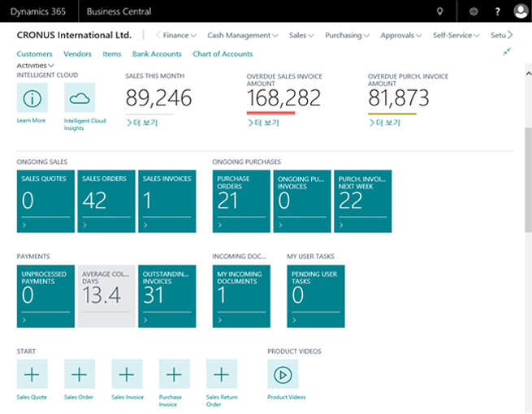Open the user account avatar

(x=521, y=11)
